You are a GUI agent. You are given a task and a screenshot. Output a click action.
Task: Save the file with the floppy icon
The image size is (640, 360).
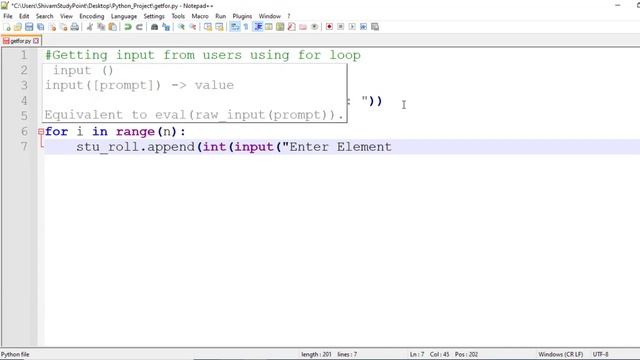(x=29, y=27)
